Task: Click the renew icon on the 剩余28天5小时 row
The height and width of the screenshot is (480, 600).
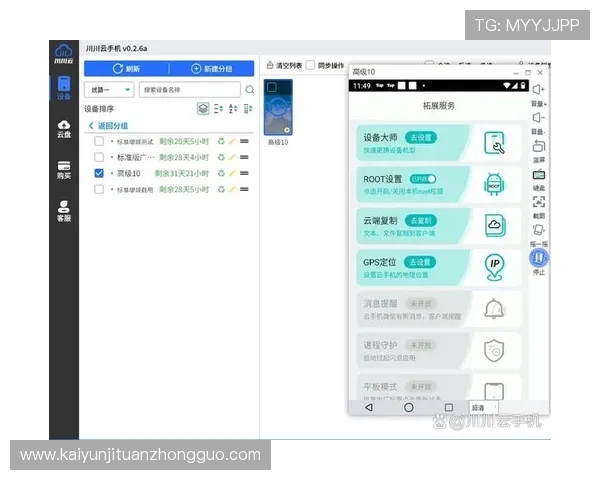Action: (221, 189)
